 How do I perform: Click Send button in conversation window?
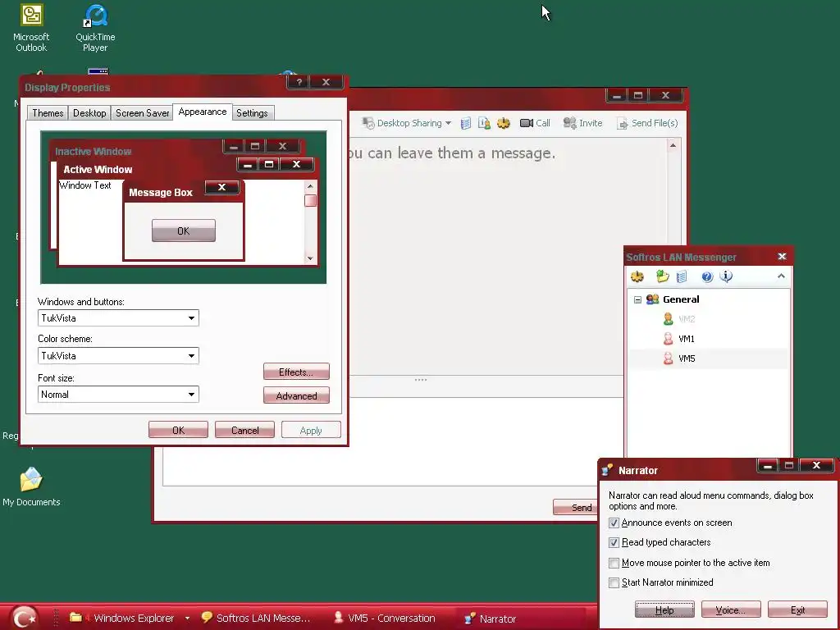575,507
